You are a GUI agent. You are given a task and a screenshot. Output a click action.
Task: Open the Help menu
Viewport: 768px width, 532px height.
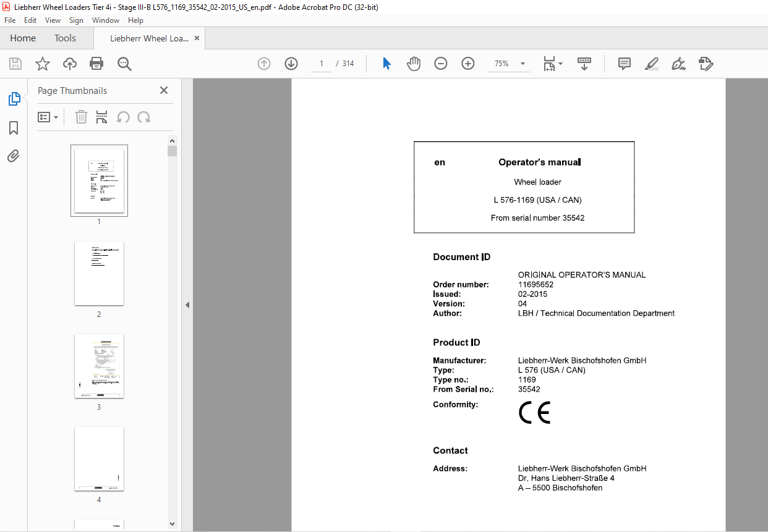(135, 20)
